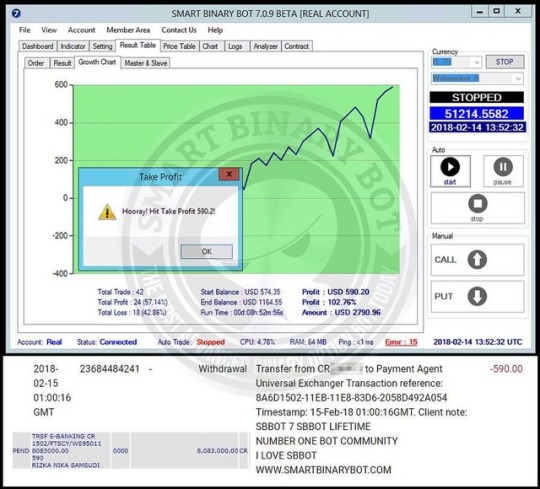Viewport: 540px width, 489px height.
Task: Click the price value 51214.5582
Action: coord(477,114)
